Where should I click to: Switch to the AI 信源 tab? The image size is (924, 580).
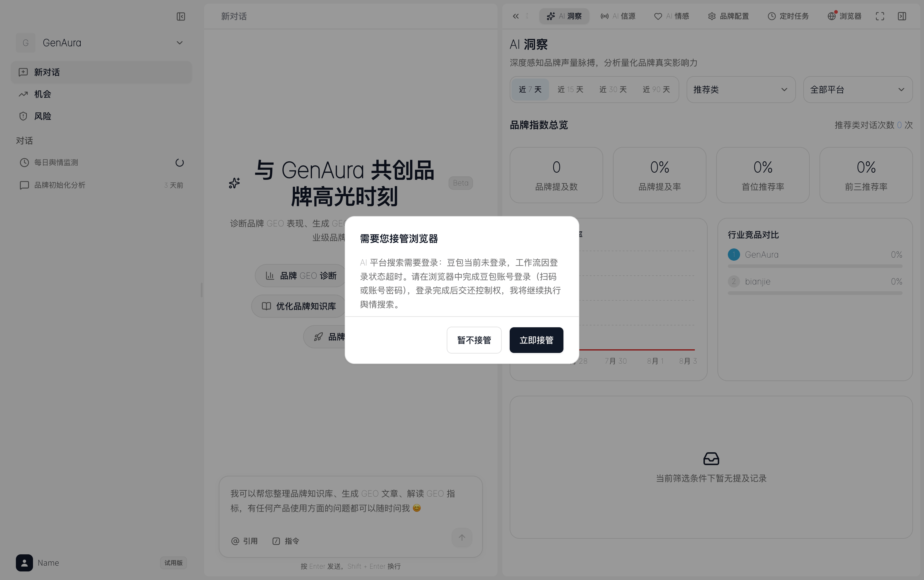(x=618, y=16)
